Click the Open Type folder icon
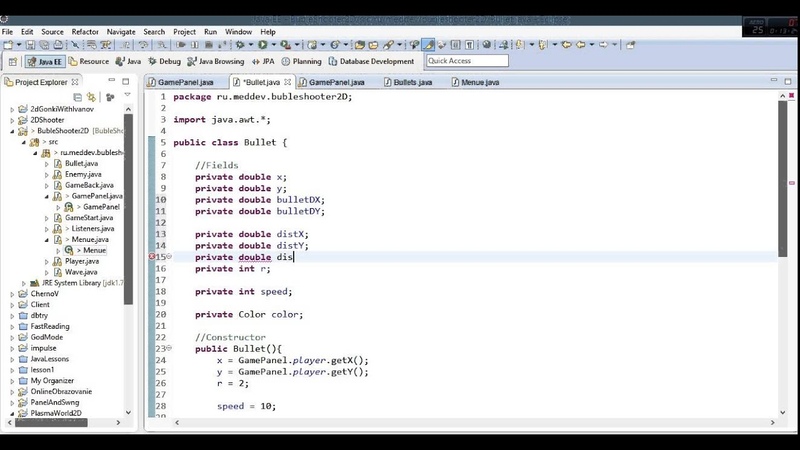Screen dimensions: 800x450 [x=360, y=45]
